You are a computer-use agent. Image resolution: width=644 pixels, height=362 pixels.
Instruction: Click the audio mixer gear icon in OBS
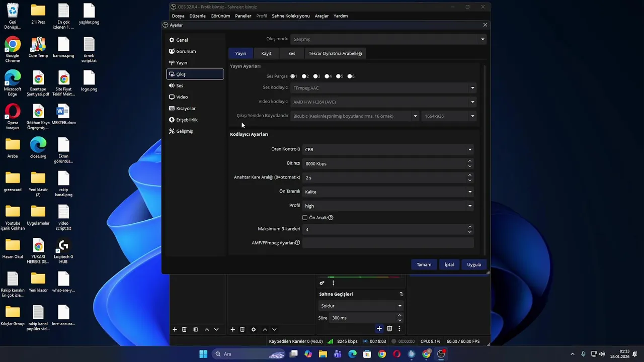[x=322, y=283]
